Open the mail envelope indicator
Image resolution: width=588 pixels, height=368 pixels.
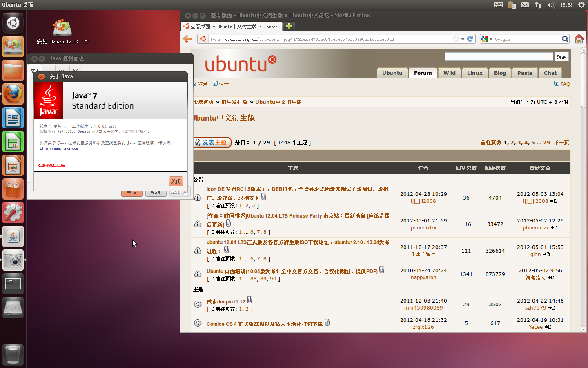pyautogui.click(x=525, y=5)
